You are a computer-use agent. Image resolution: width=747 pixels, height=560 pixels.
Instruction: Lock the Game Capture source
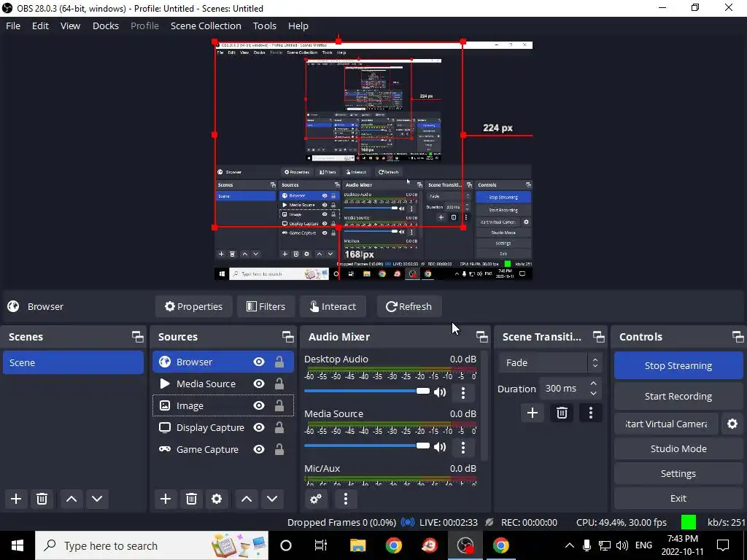click(279, 449)
